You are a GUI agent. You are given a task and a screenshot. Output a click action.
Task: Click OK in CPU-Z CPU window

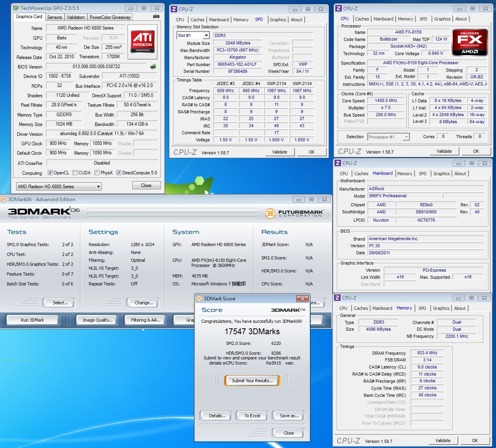pos(476,151)
